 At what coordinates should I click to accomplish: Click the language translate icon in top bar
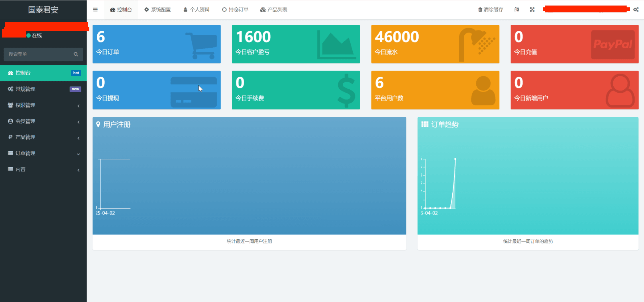517,10
